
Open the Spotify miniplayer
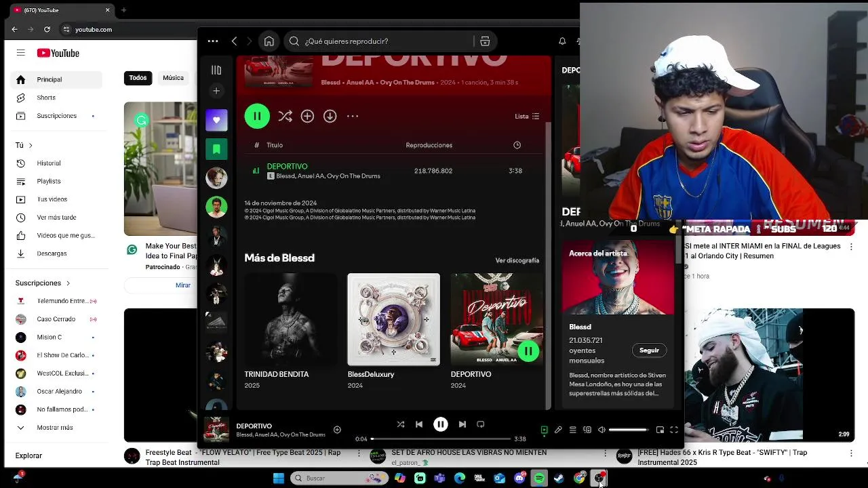click(660, 430)
